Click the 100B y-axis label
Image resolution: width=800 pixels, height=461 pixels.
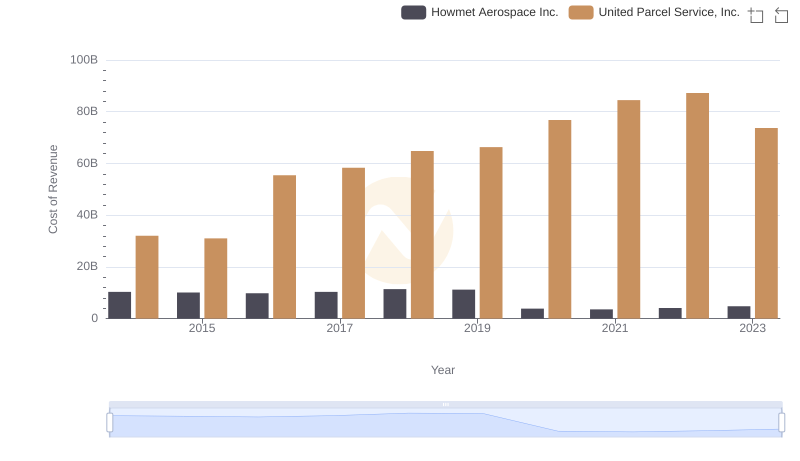[x=84, y=60]
